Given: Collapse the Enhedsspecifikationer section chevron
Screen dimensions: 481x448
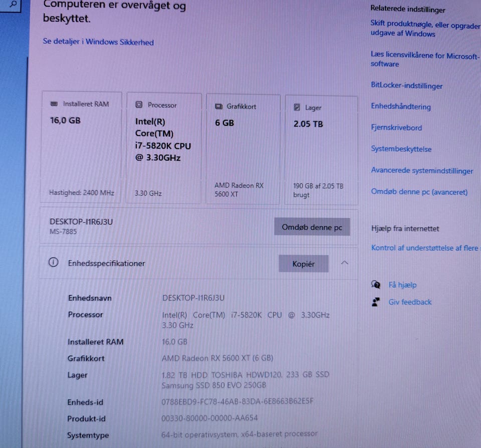Looking at the screenshot, I should click(345, 263).
